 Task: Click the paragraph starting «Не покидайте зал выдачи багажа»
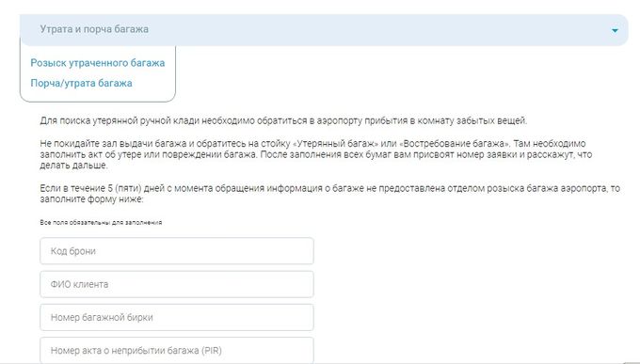tap(316, 154)
